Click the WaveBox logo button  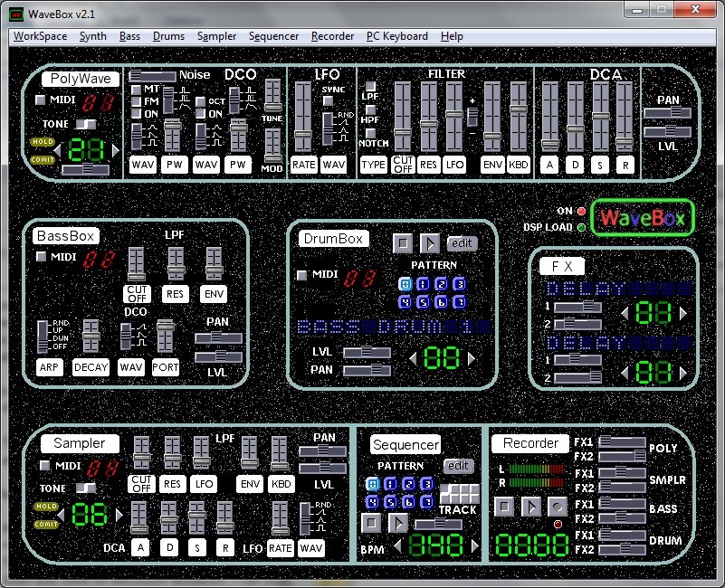pyautogui.click(x=643, y=218)
